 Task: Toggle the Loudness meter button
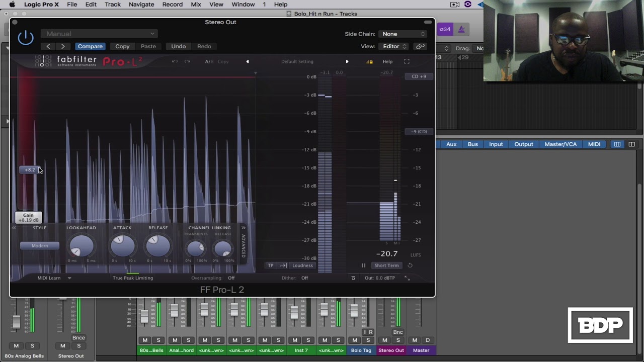point(302,265)
